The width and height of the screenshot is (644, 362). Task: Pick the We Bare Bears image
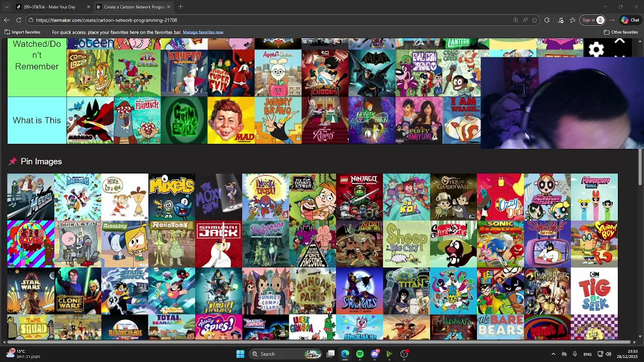click(500, 327)
